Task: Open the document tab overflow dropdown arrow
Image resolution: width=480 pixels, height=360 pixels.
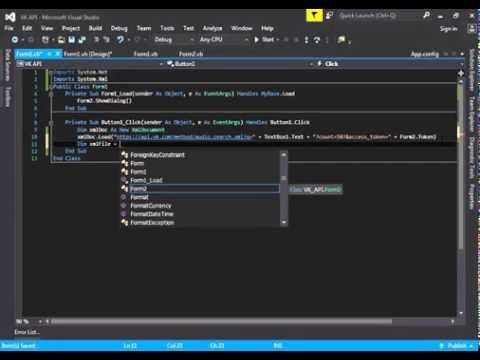Action: [462, 54]
